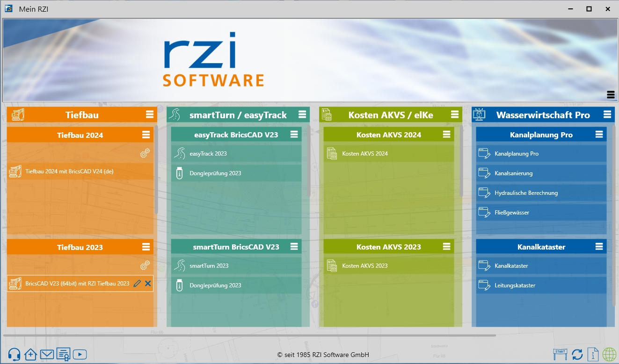This screenshot has height=364, width=619.
Task: Click the Kosten AKVS column scrollbar
Action: [461, 161]
